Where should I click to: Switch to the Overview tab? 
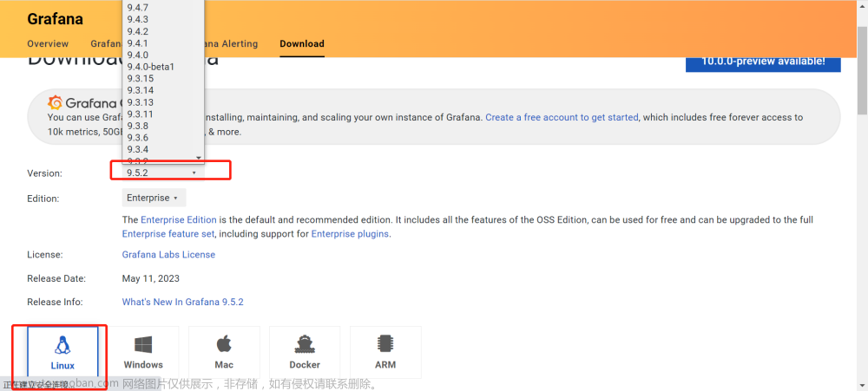[48, 43]
